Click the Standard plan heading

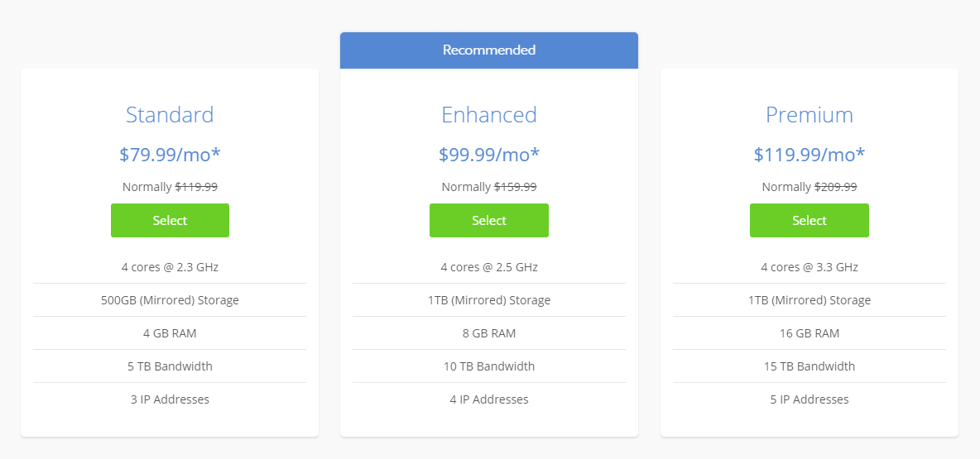click(170, 114)
